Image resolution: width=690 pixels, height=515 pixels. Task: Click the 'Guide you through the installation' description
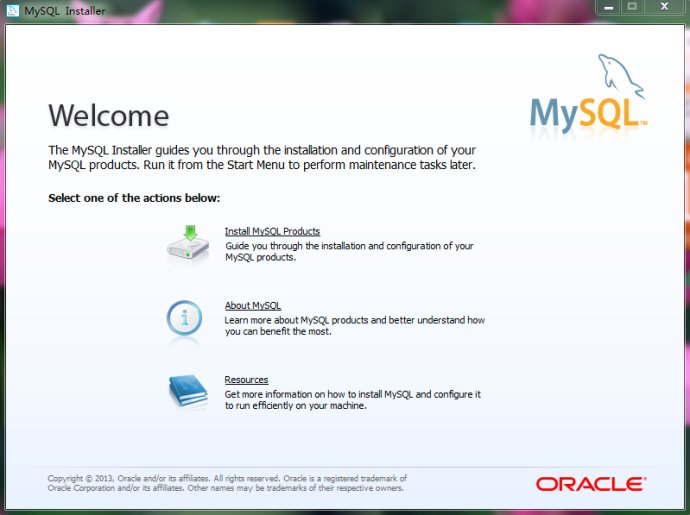349,251
